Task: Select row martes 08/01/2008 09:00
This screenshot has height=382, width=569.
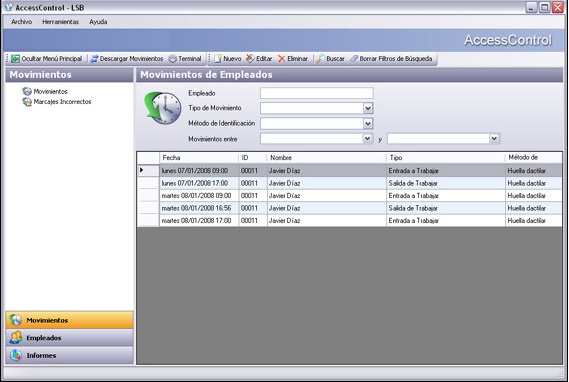Action: pos(350,196)
